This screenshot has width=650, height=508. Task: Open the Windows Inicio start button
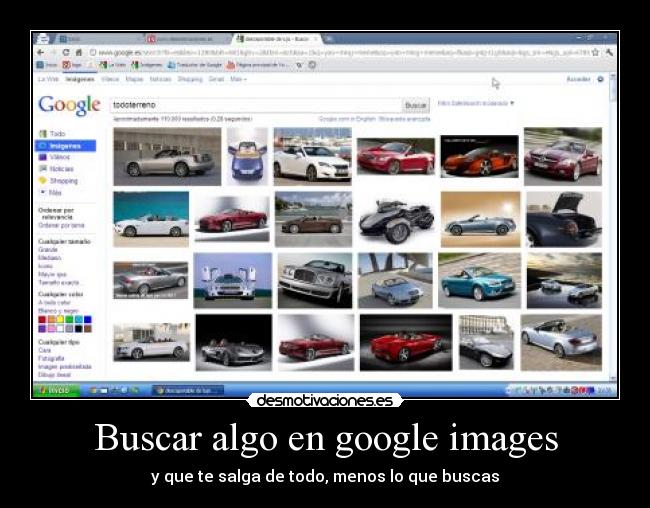[x=56, y=390]
